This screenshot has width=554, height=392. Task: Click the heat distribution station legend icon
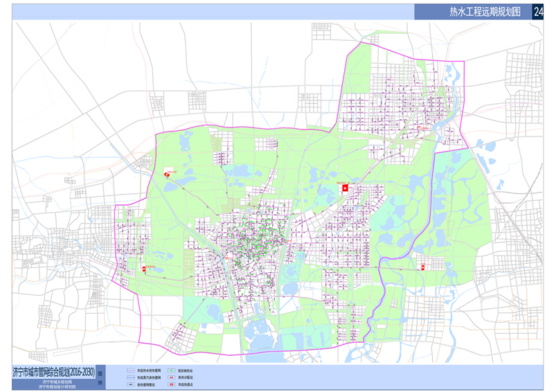[171, 377]
